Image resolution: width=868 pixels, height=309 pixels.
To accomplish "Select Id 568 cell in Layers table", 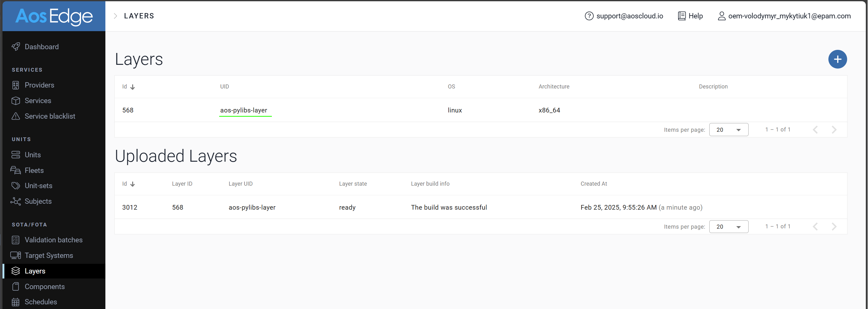I will [x=128, y=110].
